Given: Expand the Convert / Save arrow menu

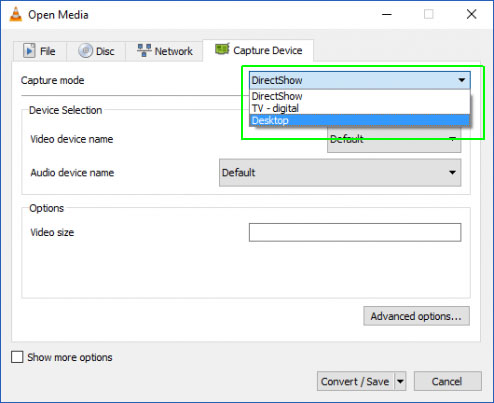Looking at the screenshot, I should (400, 381).
